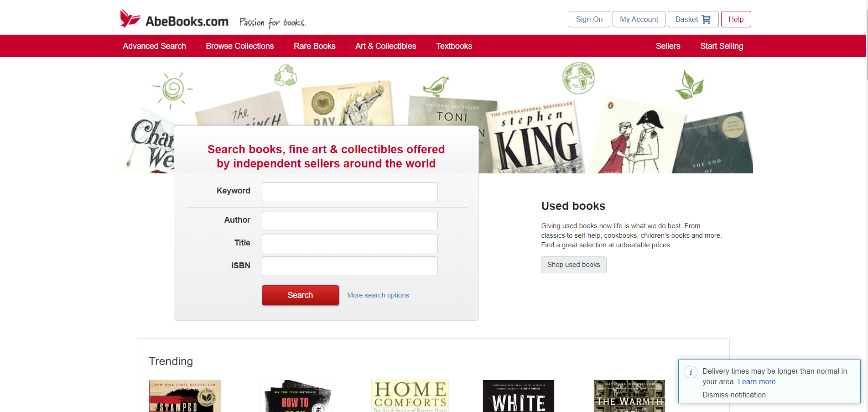This screenshot has width=868, height=412.
Task: Click the green recycle symbol in banner
Action: pyautogui.click(x=286, y=75)
